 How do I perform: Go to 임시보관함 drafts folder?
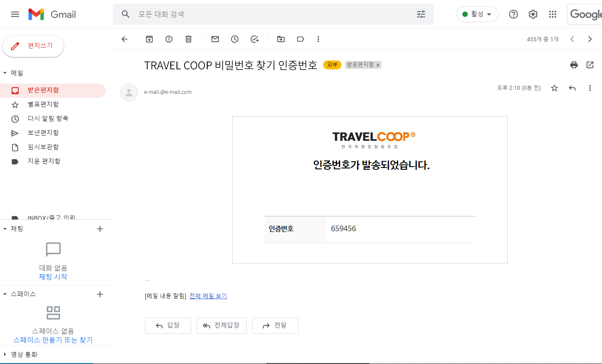pos(43,147)
